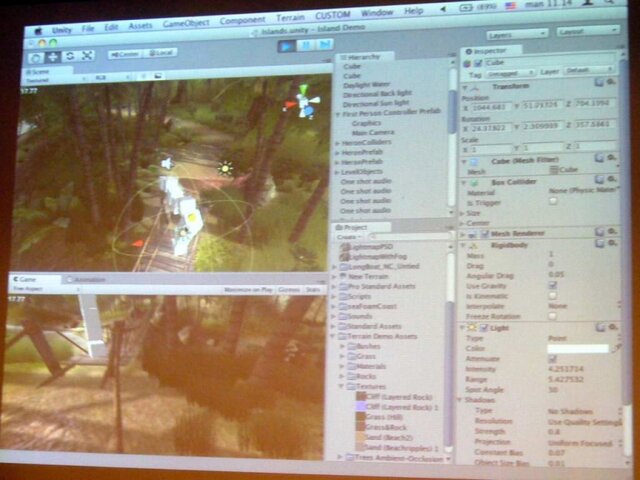Image resolution: width=640 pixels, height=480 pixels.
Task: Click the Maximize on Play button
Action: tap(248, 290)
